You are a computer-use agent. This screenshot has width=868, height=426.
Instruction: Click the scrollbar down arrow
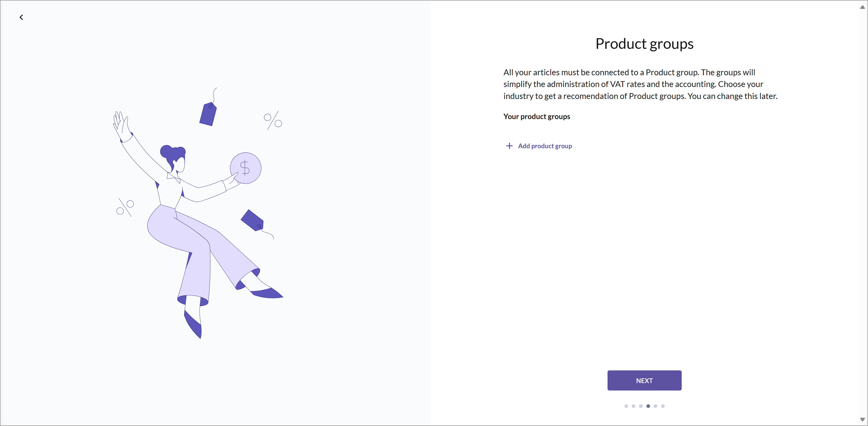(x=862, y=419)
